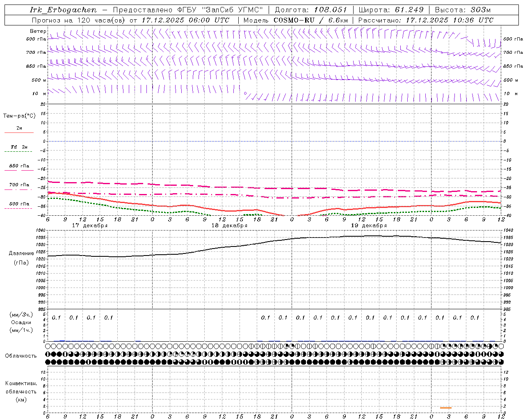Viewport: 525px width, 420px height.
Task: Click the 'Тем-ра(°C)' temperature panel label
Action: (19, 116)
